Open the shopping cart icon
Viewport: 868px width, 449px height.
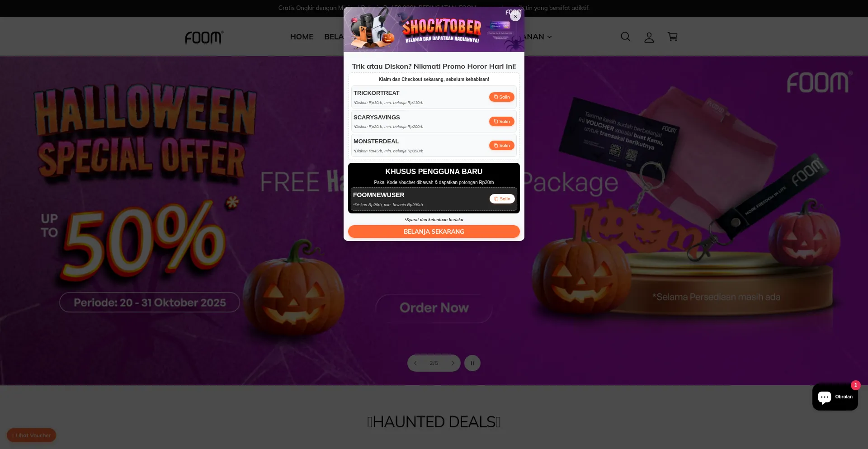click(673, 37)
